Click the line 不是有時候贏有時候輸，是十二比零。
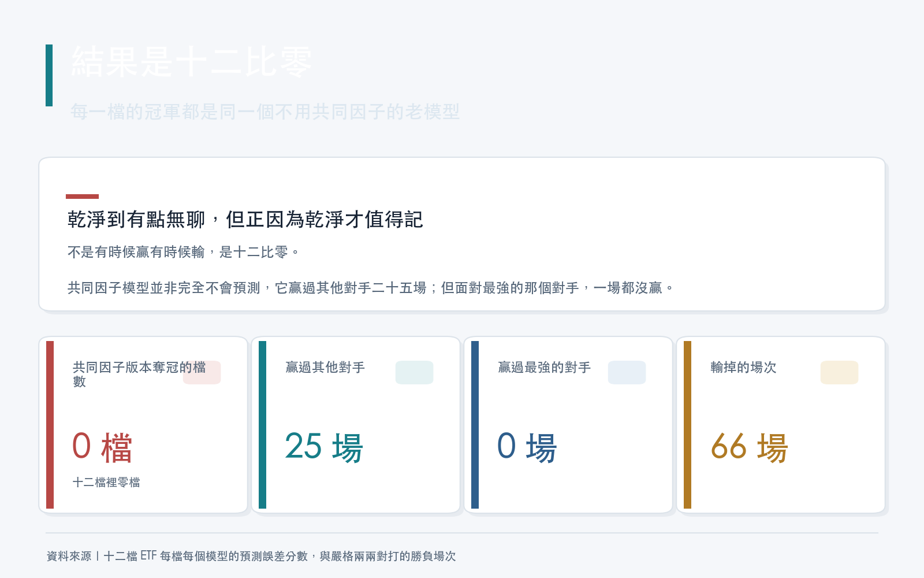The height and width of the screenshot is (578, 924). pos(184,252)
